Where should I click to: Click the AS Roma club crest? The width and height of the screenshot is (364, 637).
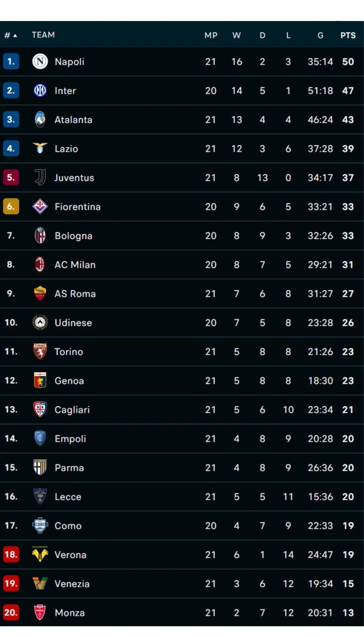point(40,294)
